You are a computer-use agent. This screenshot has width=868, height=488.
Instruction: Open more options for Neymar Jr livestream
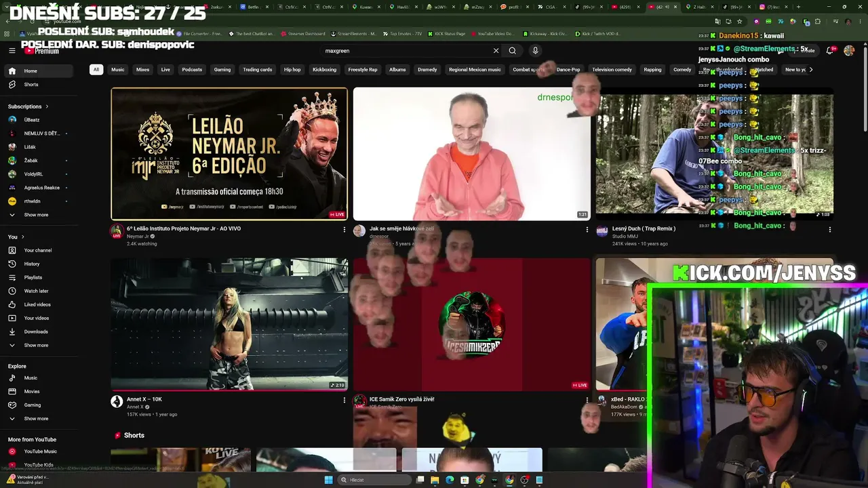tap(344, 230)
